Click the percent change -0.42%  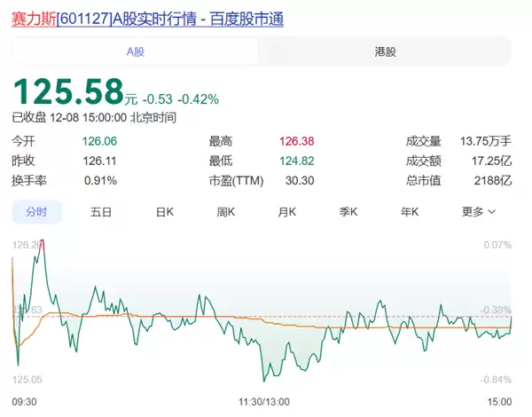199,99
